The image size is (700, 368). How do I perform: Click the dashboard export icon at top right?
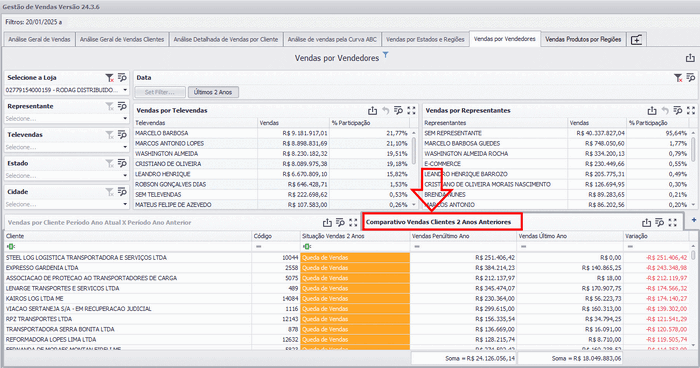(690, 58)
